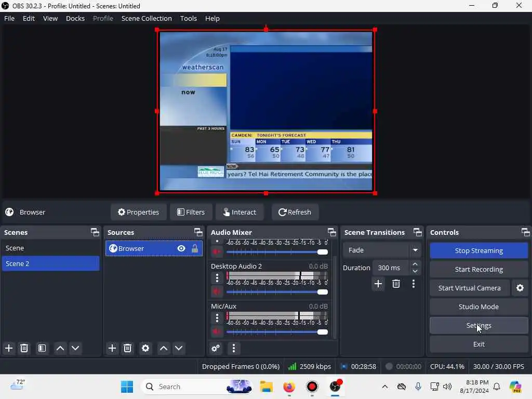Mute top audio channel speaker icon
The height and width of the screenshot is (399, 532).
coord(217,252)
